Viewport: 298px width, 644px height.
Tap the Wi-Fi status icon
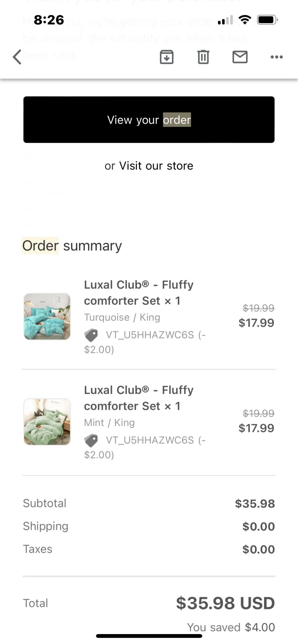(x=245, y=20)
